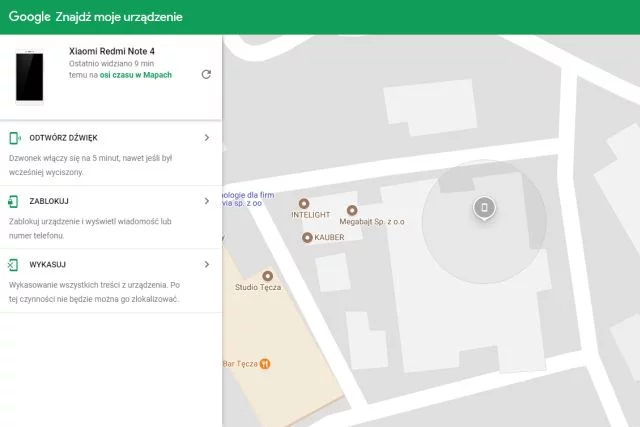Open the ZABLOKUJ option
This screenshot has width=640, height=427.
click(111, 217)
